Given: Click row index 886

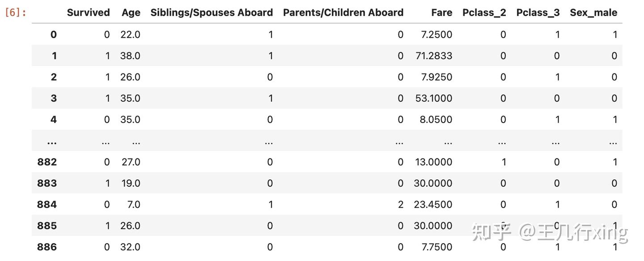Looking at the screenshot, I should (47, 247).
